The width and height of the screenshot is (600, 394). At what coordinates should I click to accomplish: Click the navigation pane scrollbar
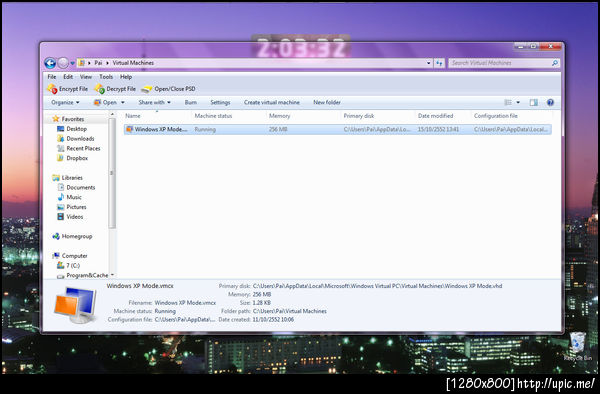pyautogui.click(x=112, y=173)
